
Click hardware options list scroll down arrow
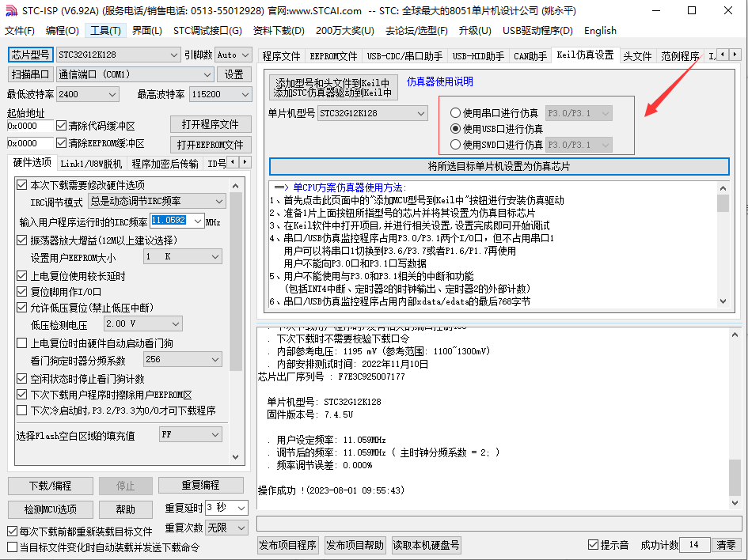[x=236, y=456]
